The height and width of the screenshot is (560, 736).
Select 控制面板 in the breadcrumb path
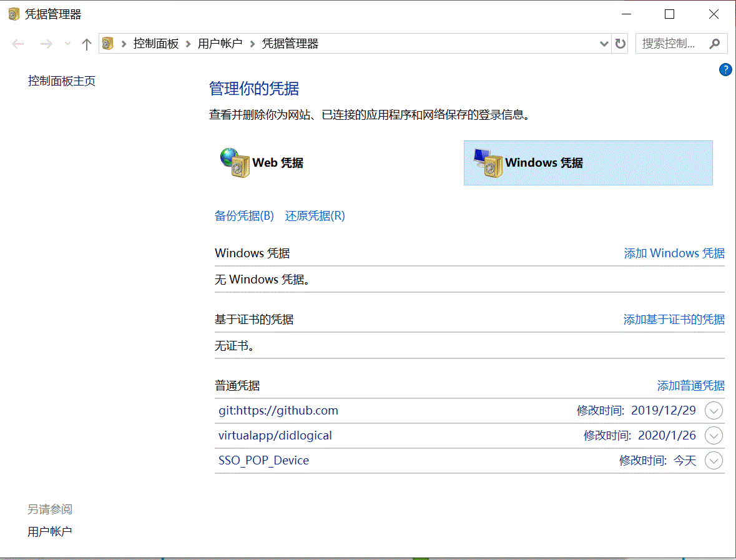[156, 44]
